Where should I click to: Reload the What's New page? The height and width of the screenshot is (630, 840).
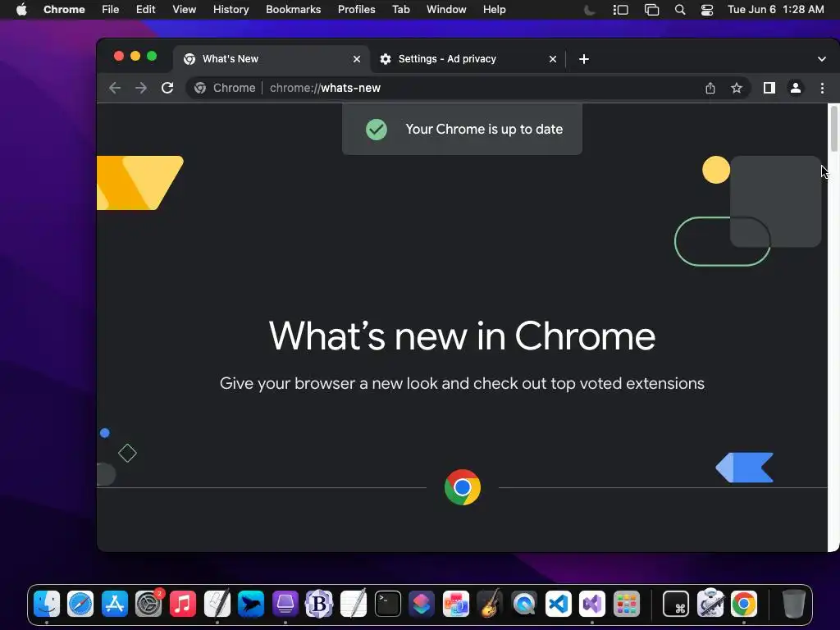(x=167, y=88)
